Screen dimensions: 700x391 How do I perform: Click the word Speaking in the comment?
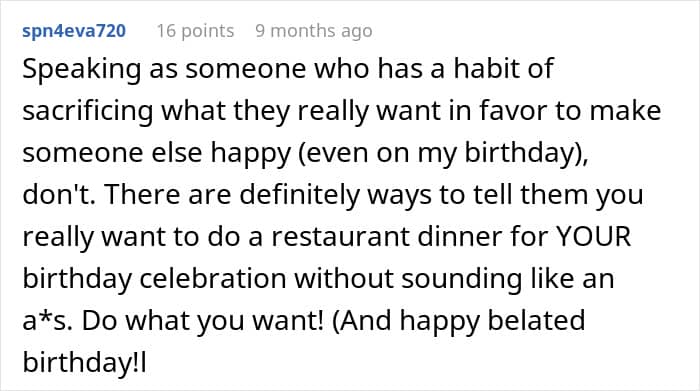(81, 70)
